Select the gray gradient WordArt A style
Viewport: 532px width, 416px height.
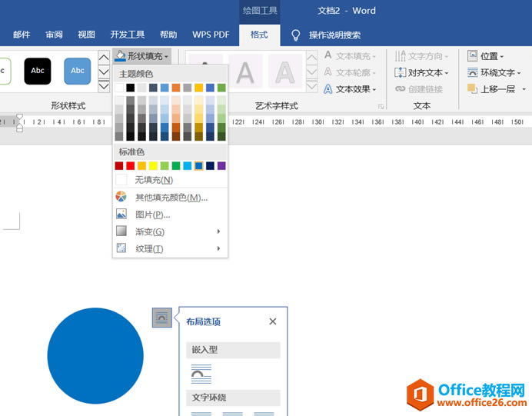(x=245, y=72)
